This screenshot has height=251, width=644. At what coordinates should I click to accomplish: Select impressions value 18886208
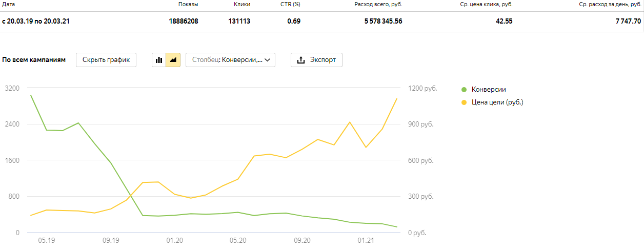click(184, 22)
